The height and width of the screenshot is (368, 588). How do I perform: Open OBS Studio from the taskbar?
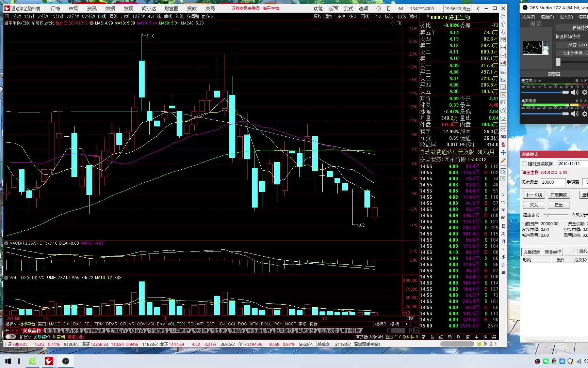(x=66, y=361)
